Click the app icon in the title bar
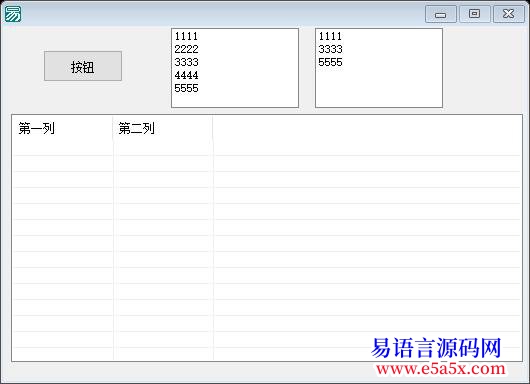This screenshot has height=384, width=530. [13, 14]
